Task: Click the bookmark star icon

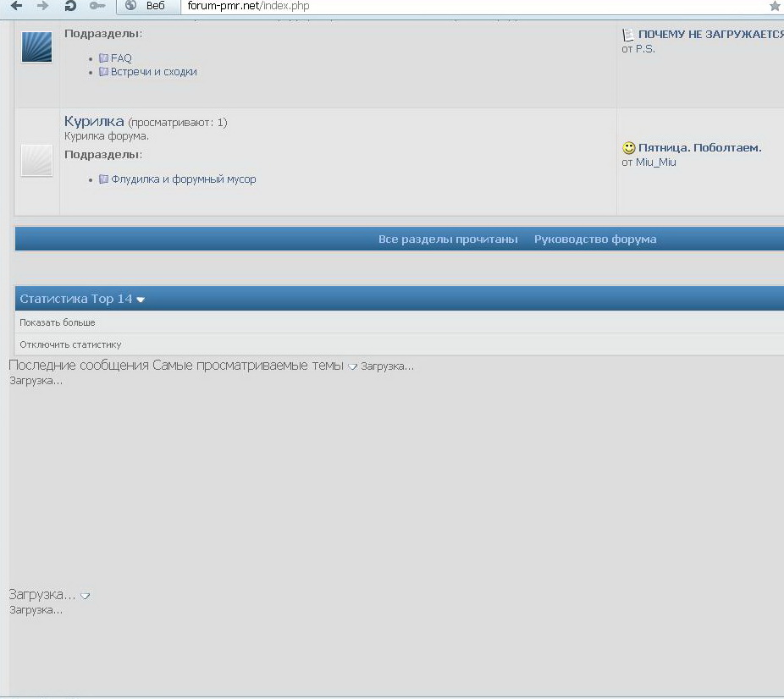Action: (774, 6)
